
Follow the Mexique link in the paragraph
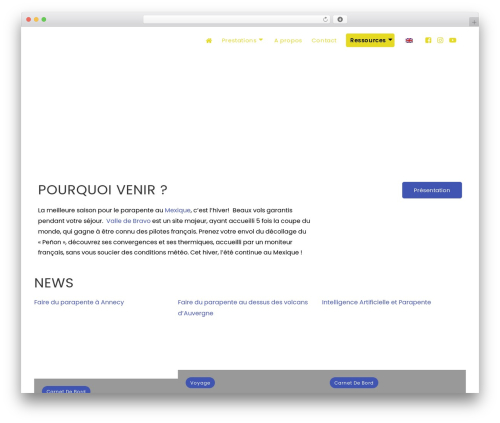point(177,210)
